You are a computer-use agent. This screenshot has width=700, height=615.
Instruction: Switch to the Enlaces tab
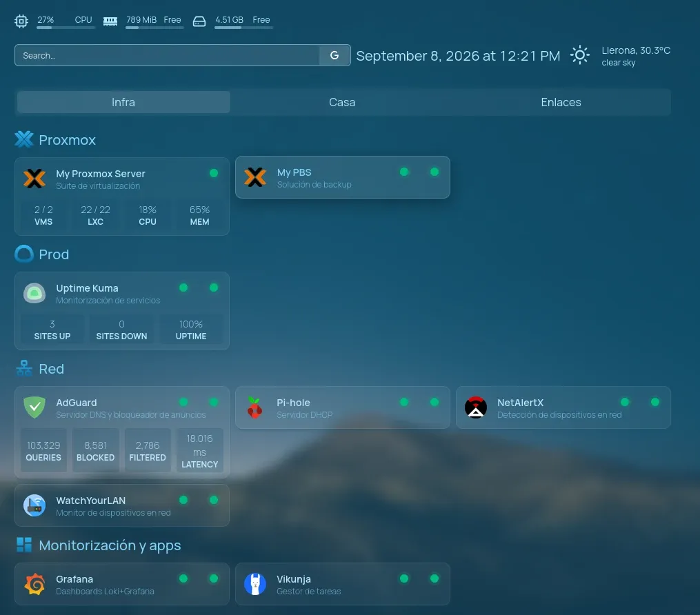click(561, 102)
